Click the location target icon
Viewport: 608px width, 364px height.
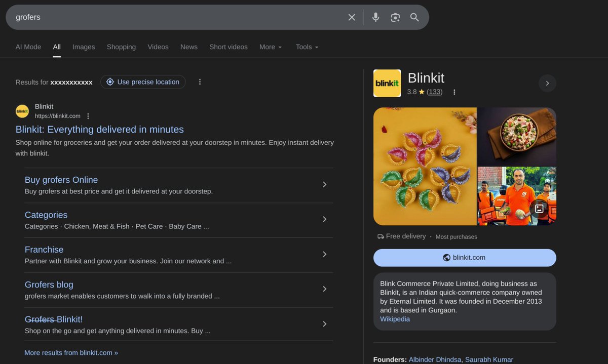[x=110, y=82]
